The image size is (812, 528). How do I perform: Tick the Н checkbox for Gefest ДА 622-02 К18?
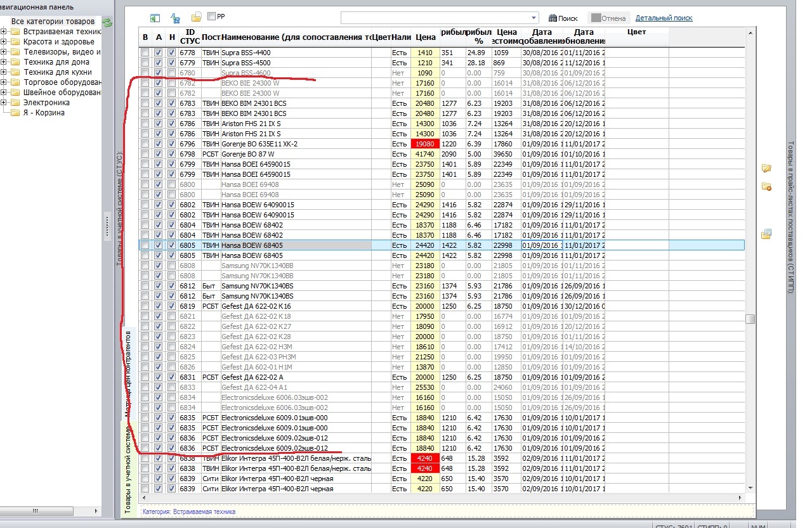tap(171, 316)
